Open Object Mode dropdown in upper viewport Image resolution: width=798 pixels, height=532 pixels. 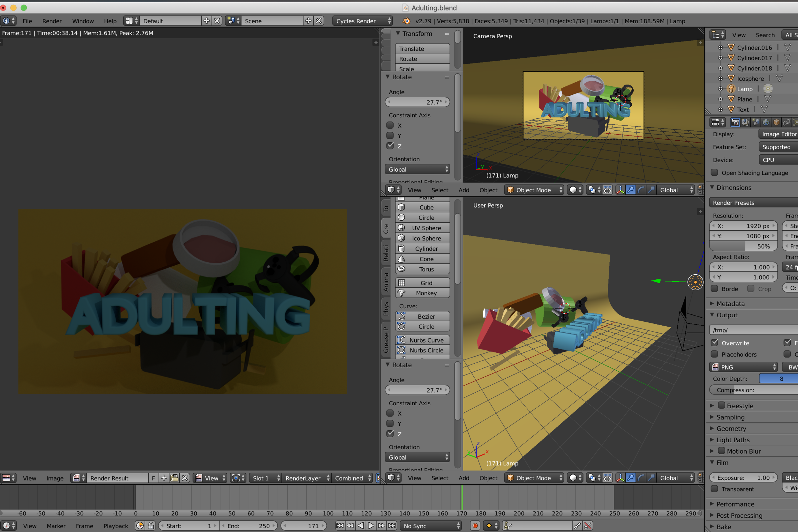534,190
